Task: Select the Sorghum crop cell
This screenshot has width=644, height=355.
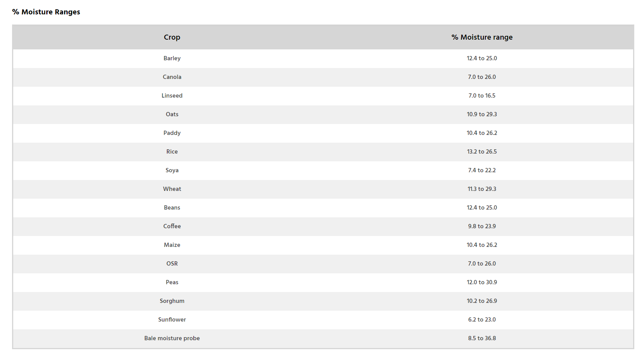Action: pos(172,301)
